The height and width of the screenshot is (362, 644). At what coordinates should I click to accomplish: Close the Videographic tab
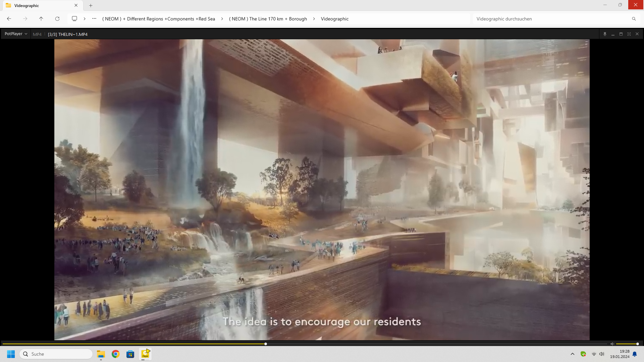[x=76, y=5]
